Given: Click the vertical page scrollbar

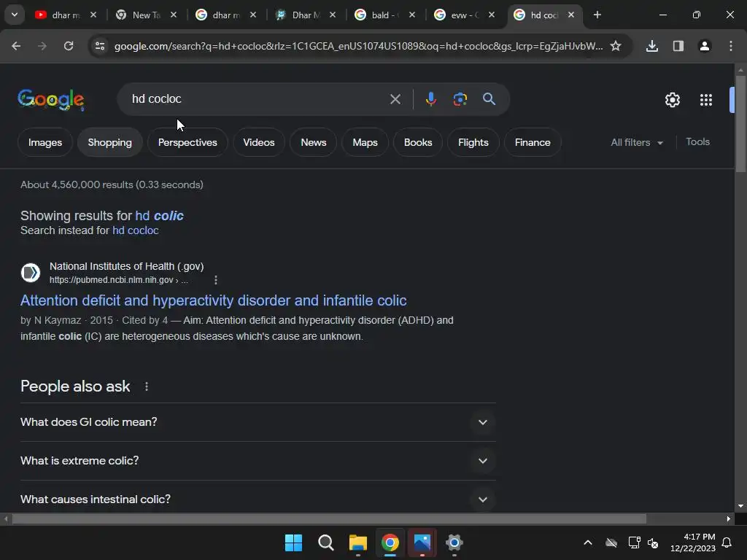Looking at the screenshot, I should [740, 124].
